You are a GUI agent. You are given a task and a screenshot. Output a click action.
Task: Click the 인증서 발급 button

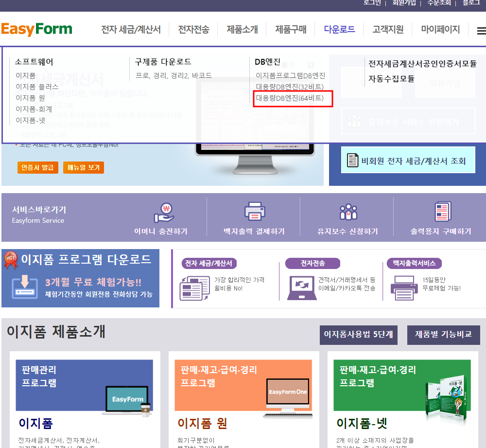[x=38, y=167]
